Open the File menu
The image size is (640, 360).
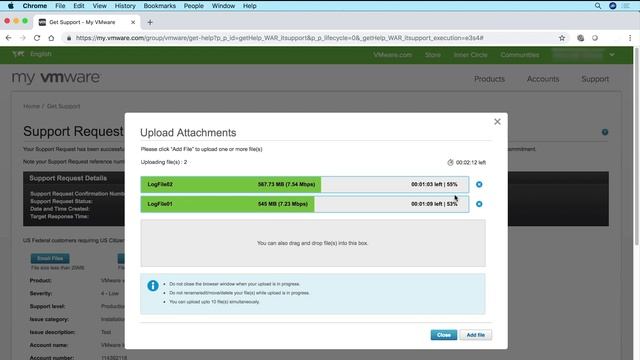point(60,6)
